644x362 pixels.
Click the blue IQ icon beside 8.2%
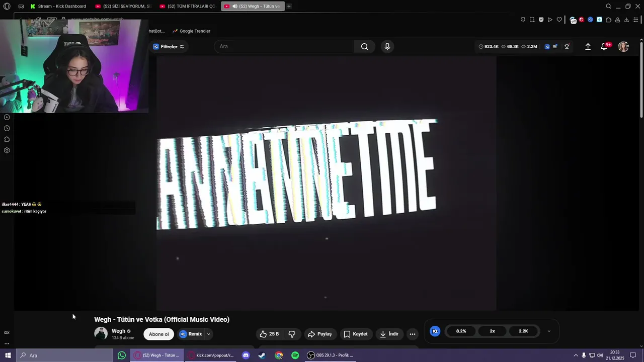tap(435, 331)
